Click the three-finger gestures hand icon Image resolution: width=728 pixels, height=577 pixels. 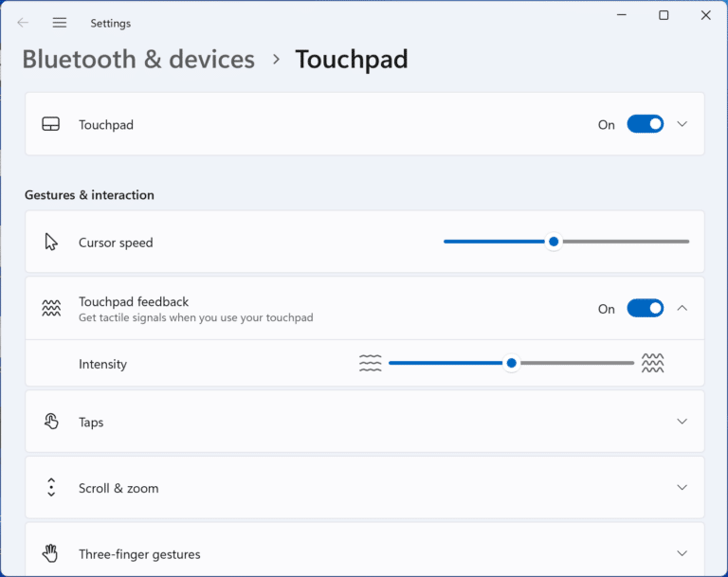50,553
